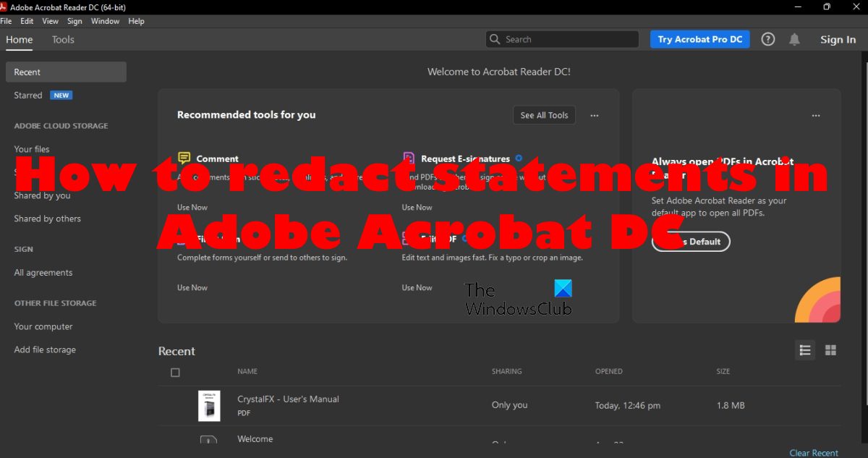Click in the Search field
This screenshot has height=458, width=868.
click(562, 39)
